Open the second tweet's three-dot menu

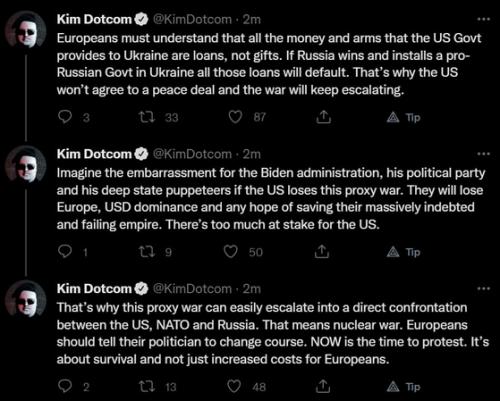pyautogui.click(x=483, y=154)
